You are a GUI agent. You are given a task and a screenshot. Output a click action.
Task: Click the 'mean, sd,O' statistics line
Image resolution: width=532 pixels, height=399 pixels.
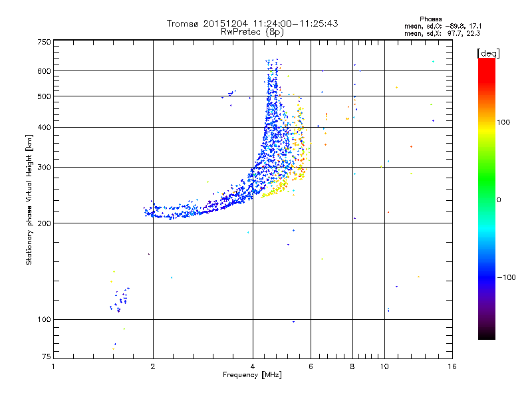point(443,26)
